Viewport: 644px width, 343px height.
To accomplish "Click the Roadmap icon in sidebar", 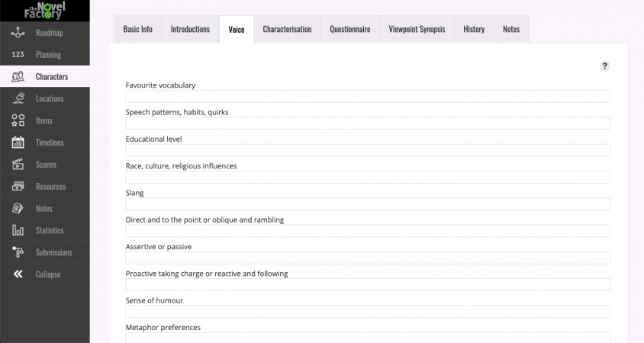I will coord(18,33).
